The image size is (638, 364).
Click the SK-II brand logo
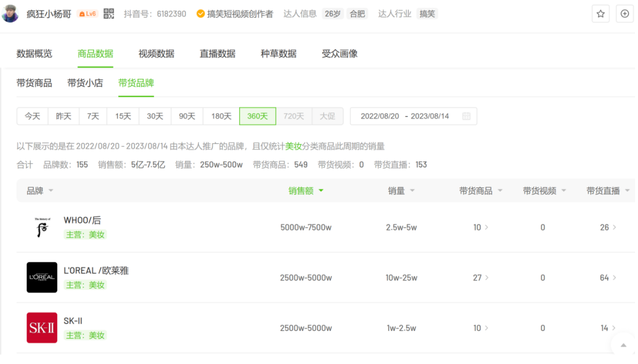click(42, 328)
